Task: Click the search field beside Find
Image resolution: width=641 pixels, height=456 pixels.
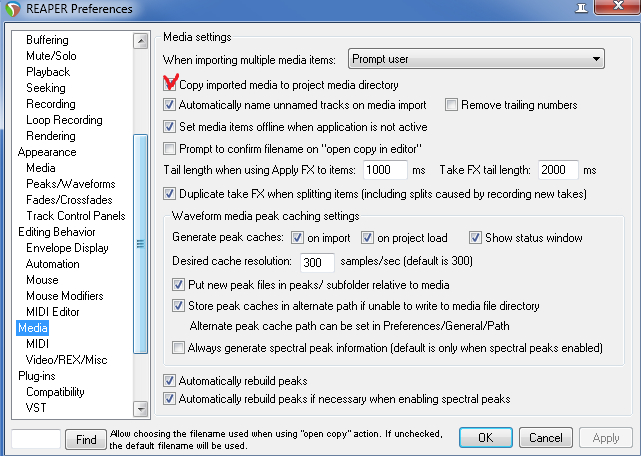Action: (x=36, y=439)
